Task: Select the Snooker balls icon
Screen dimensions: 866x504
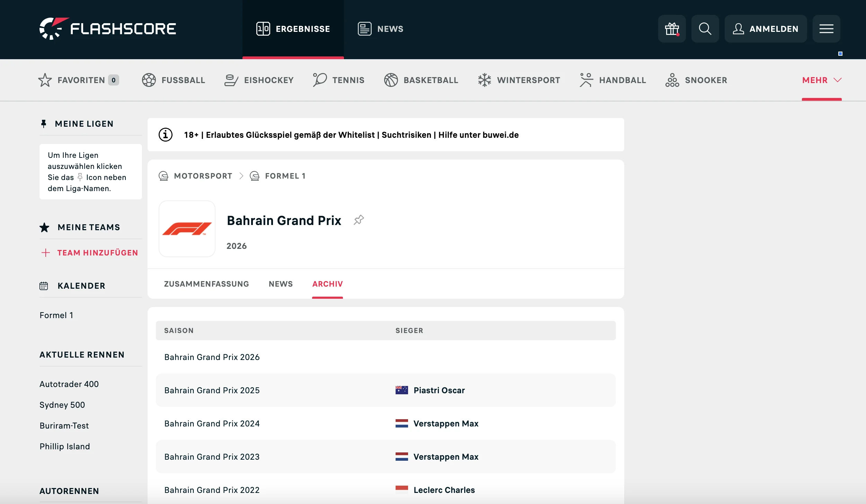Action: click(x=672, y=80)
